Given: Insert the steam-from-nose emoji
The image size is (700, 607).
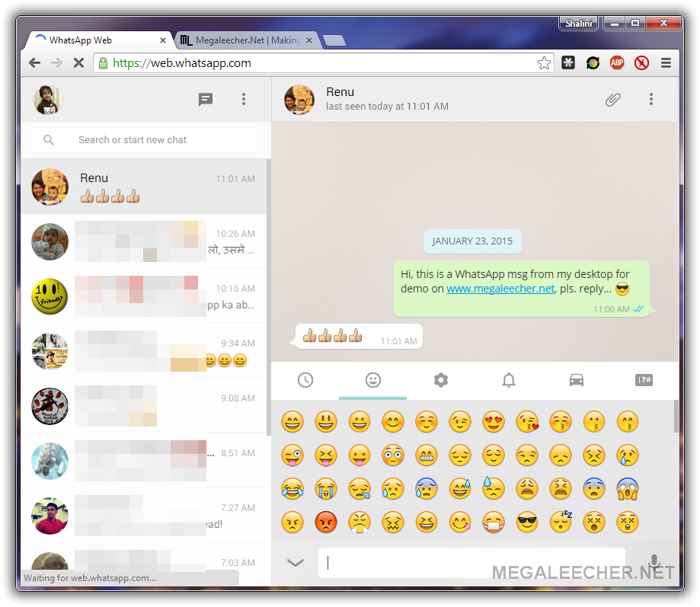Looking at the screenshot, I should click(x=360, y=522).
